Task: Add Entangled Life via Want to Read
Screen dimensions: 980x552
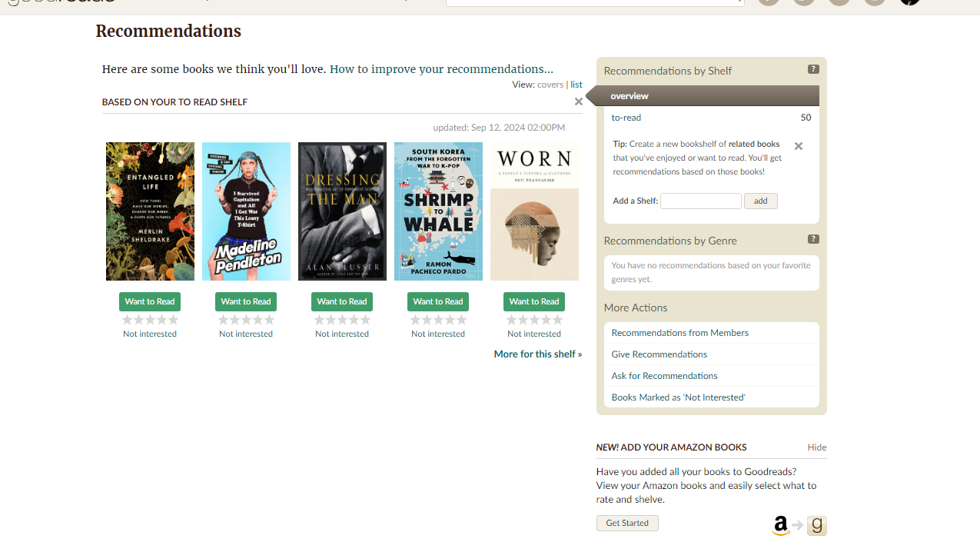Action: (x=150, y=301)
